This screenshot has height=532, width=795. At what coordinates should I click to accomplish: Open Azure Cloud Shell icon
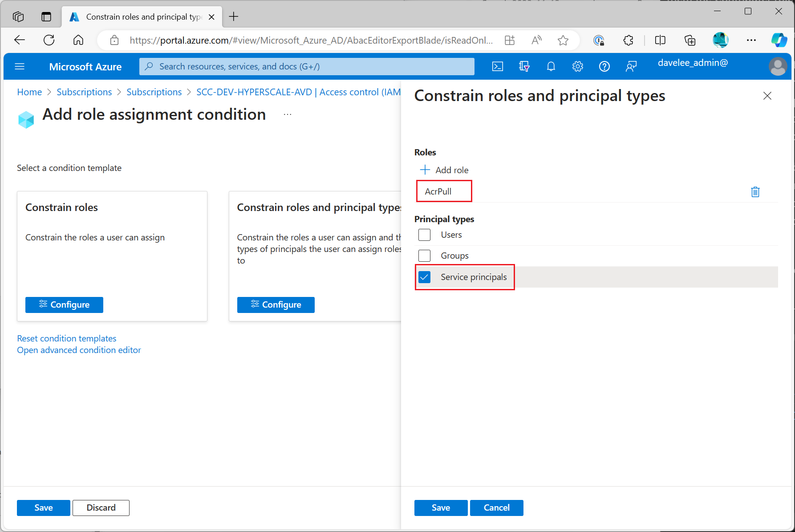click(497, 67)
